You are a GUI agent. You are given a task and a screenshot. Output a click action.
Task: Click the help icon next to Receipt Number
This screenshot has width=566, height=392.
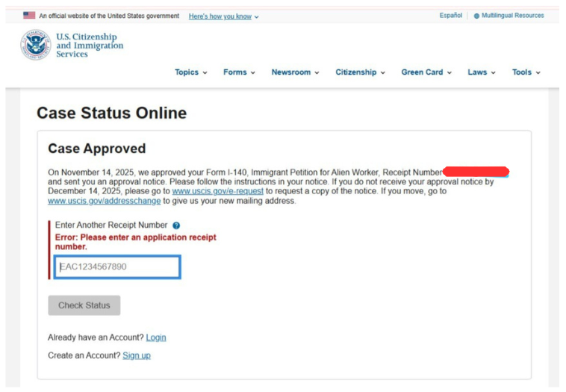coord(176,225)
